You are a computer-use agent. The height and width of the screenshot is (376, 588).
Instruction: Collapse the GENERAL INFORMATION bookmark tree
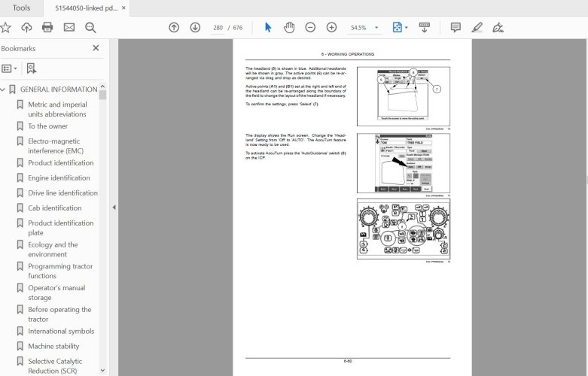click(3, 89)
